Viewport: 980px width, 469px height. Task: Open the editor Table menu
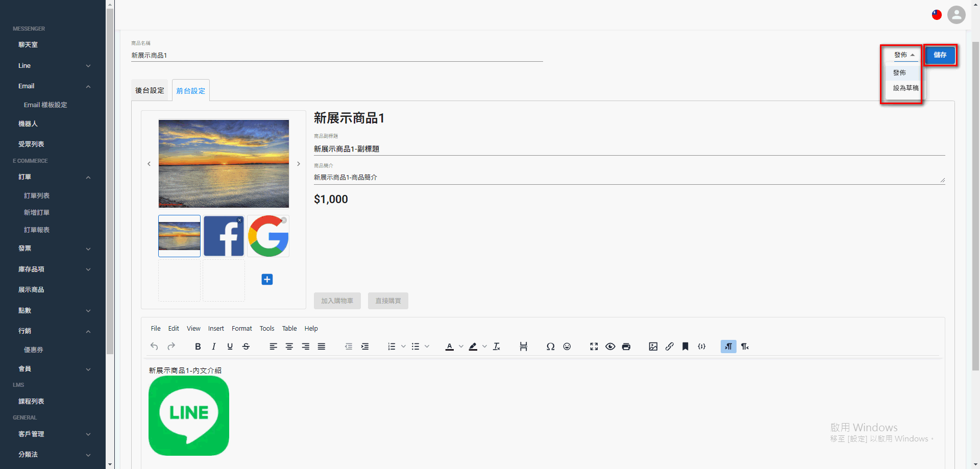289,329
